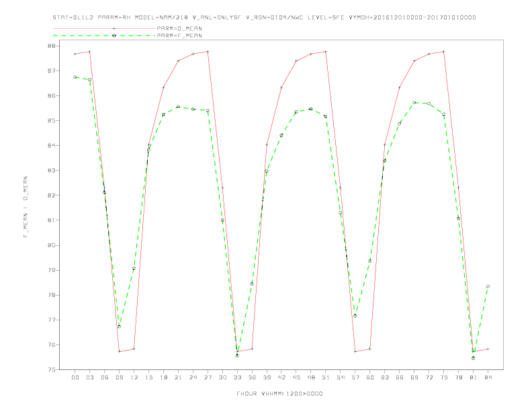Screen dimensions: 532x411
Task: Click y-axis tick label 77
Action: [x=52, y=320]
